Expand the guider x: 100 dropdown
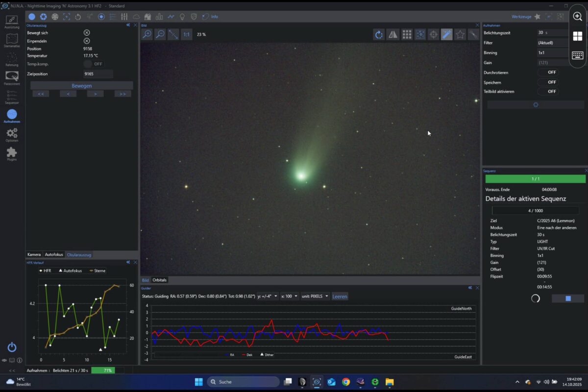 (x=290, y=296)
